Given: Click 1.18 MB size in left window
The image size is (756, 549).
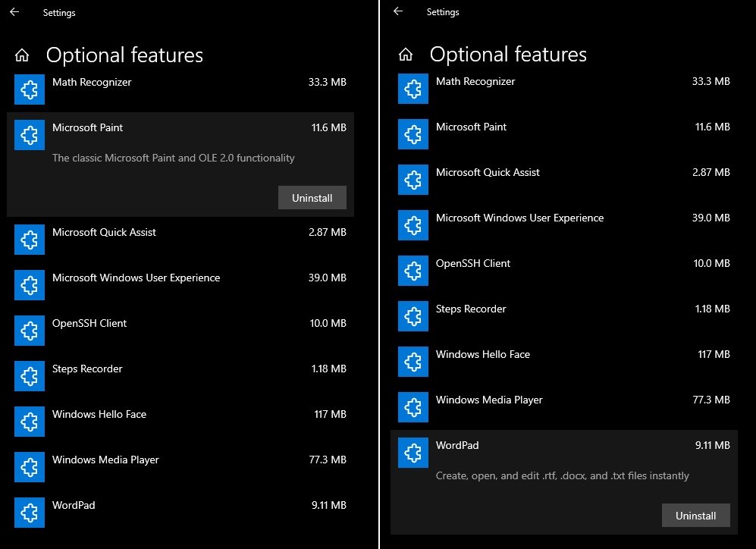Looking at the screenshot, I should coord(329,369).
